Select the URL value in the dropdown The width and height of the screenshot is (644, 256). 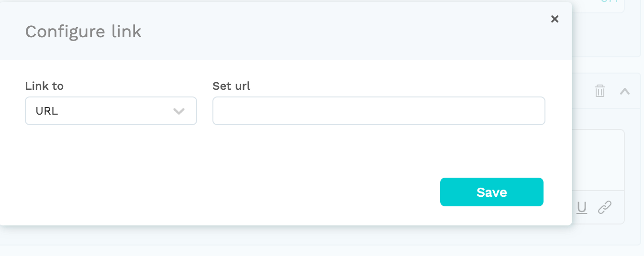click(x=47, y=111)
